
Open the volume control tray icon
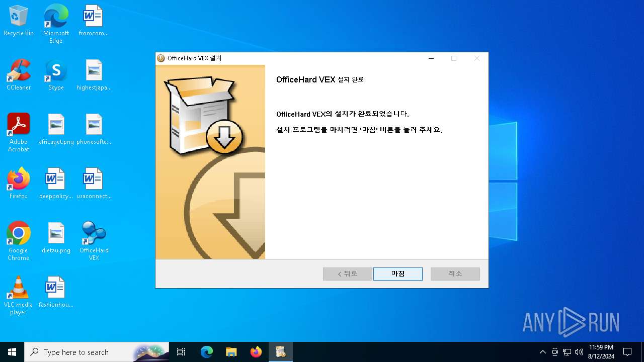click(x=579, y=352)
